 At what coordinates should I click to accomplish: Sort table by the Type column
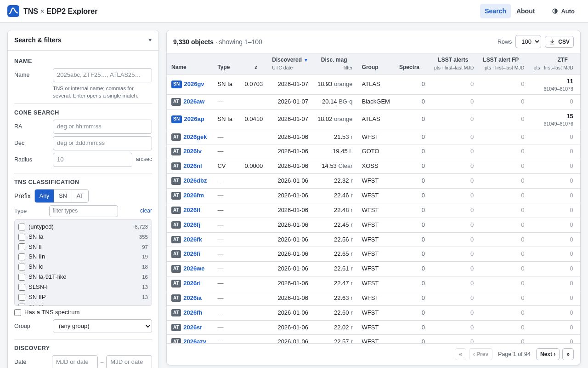[224, 67]
